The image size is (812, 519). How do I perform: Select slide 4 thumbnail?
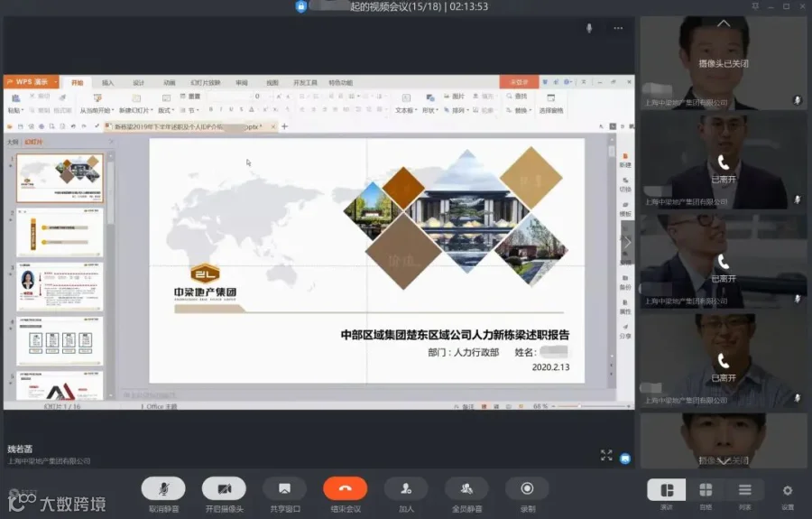point(60,341)
